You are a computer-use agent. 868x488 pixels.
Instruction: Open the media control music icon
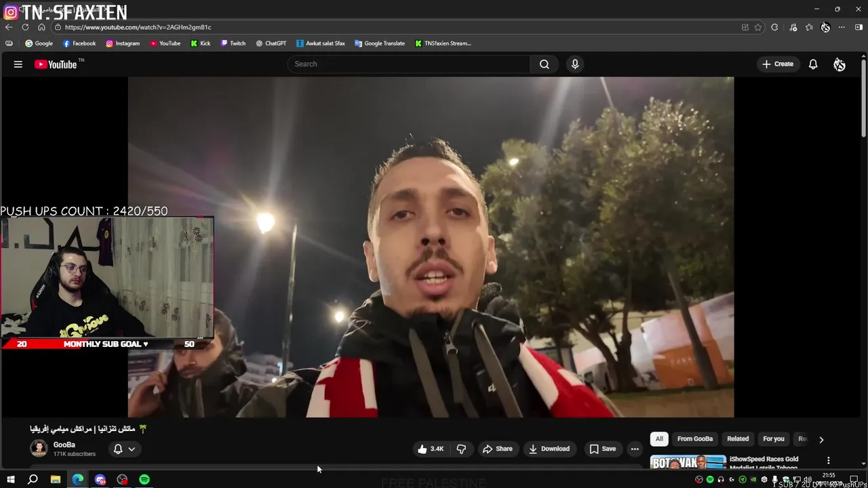[793, 27]
